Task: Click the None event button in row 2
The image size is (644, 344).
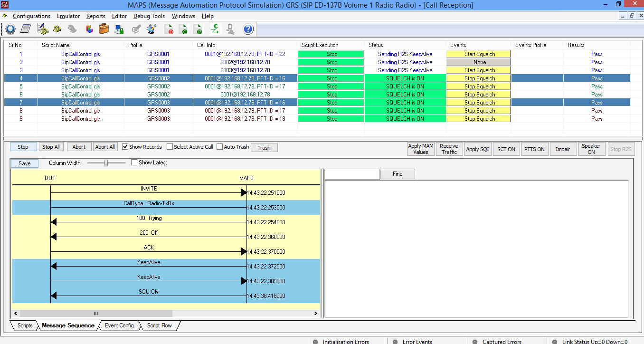Action: [x=479, y=62]
